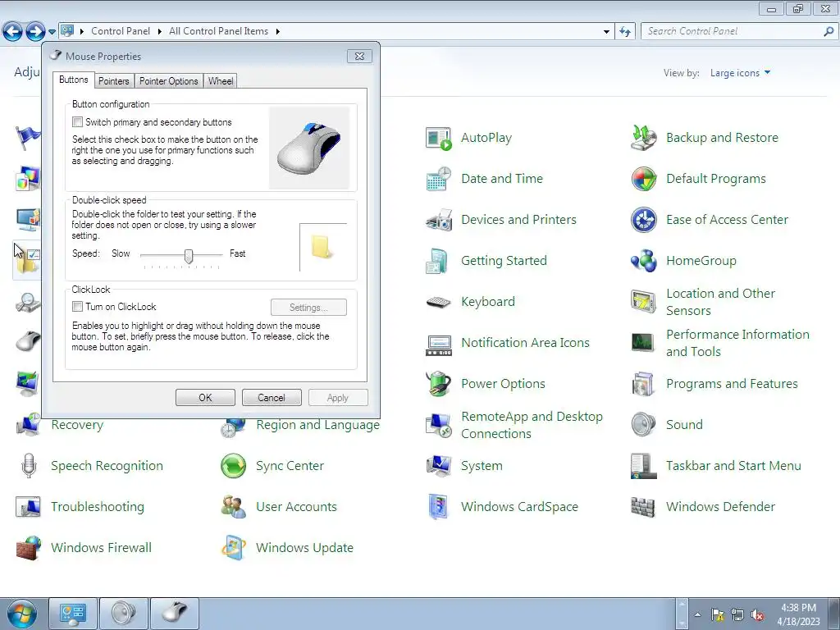Click the Double-click speed slider thumb
Viewport: 840px width, 630px height.
(189, 256)
